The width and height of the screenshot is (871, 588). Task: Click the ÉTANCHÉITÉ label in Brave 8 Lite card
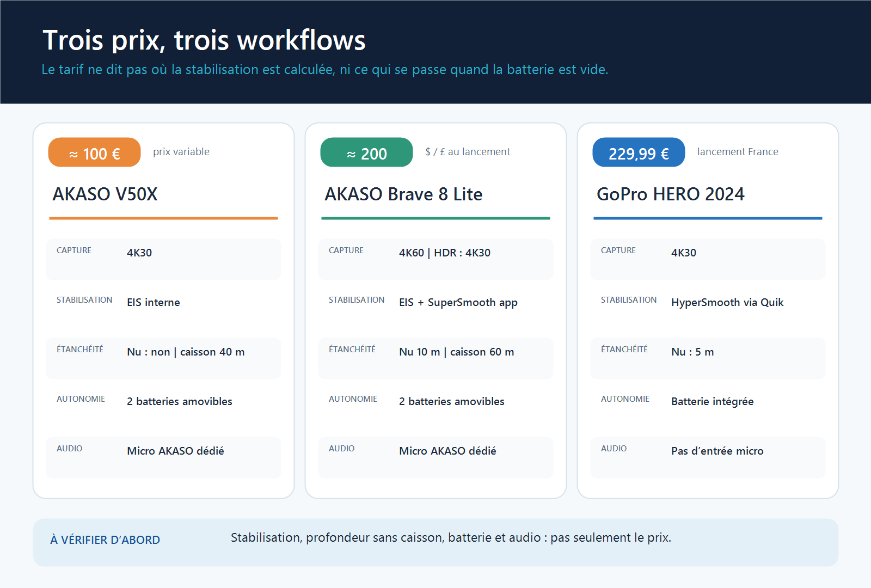[x=352, y=349]
